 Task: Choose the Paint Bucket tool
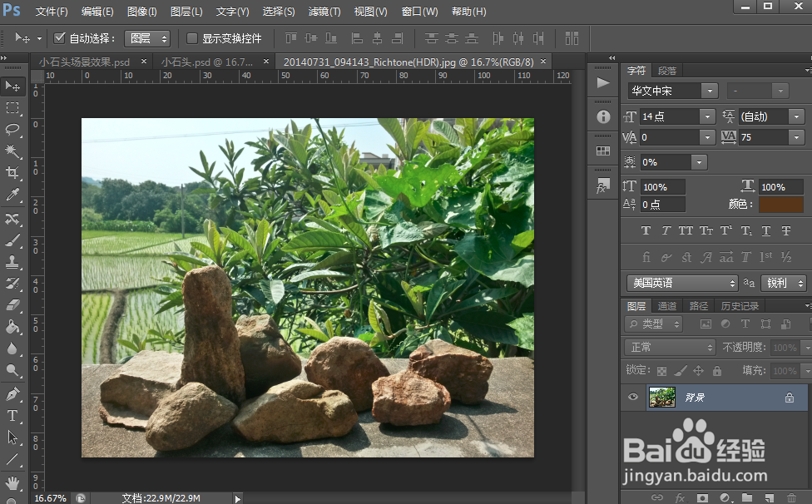coord(12,327)
